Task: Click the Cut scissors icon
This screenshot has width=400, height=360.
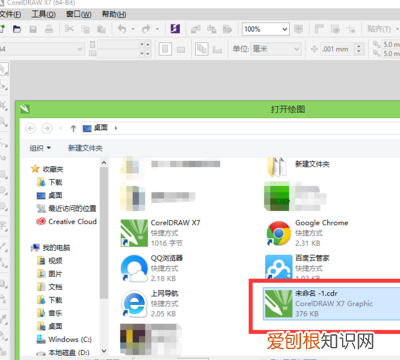Action: 69,29
